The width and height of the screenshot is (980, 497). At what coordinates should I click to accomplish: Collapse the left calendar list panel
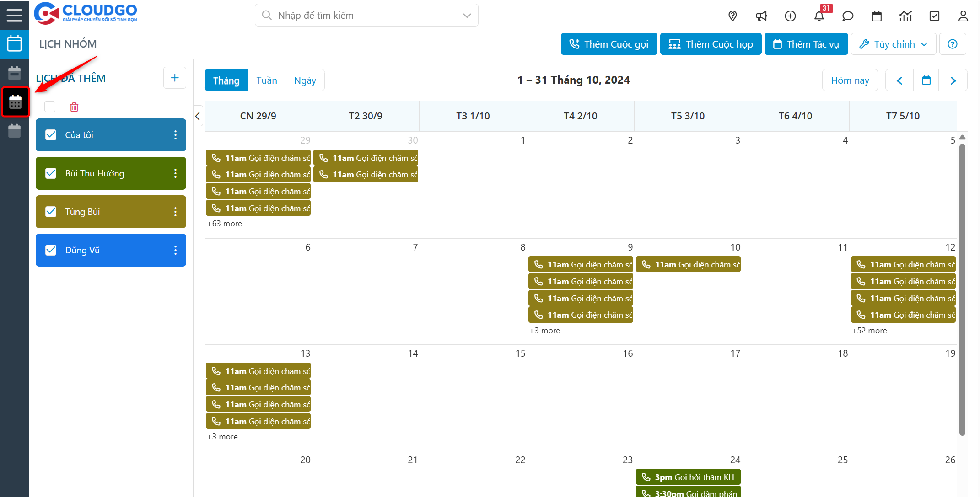[198, 116]
